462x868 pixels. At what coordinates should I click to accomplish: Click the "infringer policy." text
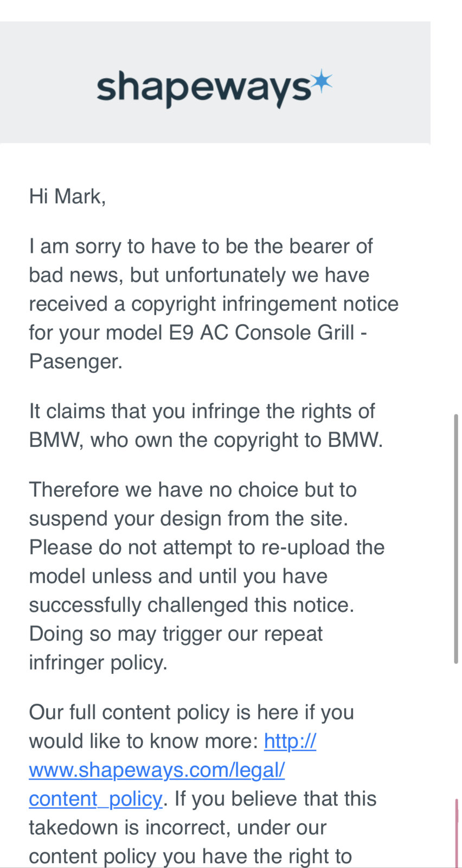pos(98,662)
